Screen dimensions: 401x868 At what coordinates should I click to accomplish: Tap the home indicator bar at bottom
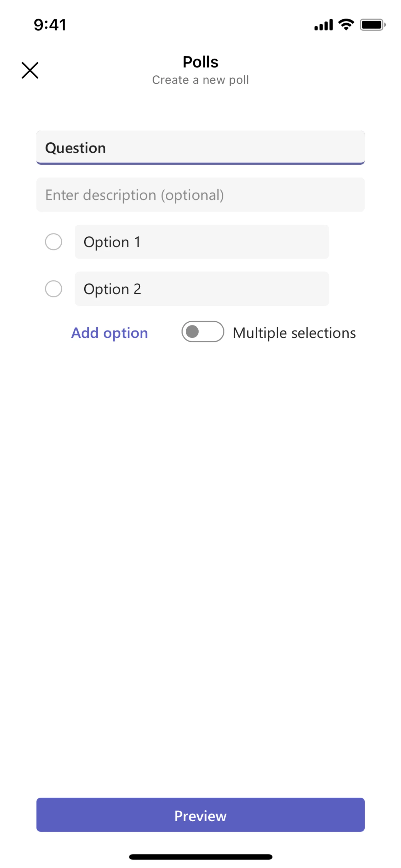click(200, 857)
